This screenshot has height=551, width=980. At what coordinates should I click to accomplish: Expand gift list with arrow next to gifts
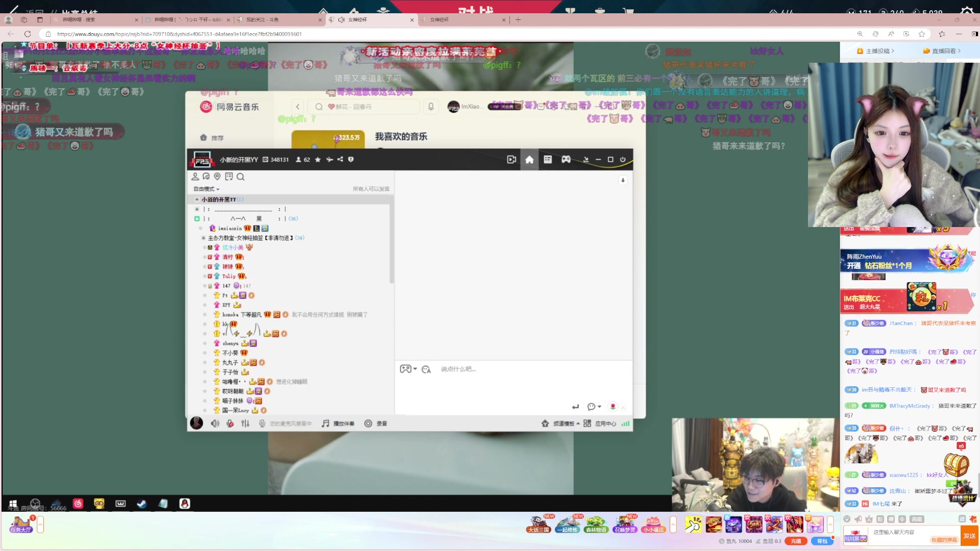click(830, 524)
